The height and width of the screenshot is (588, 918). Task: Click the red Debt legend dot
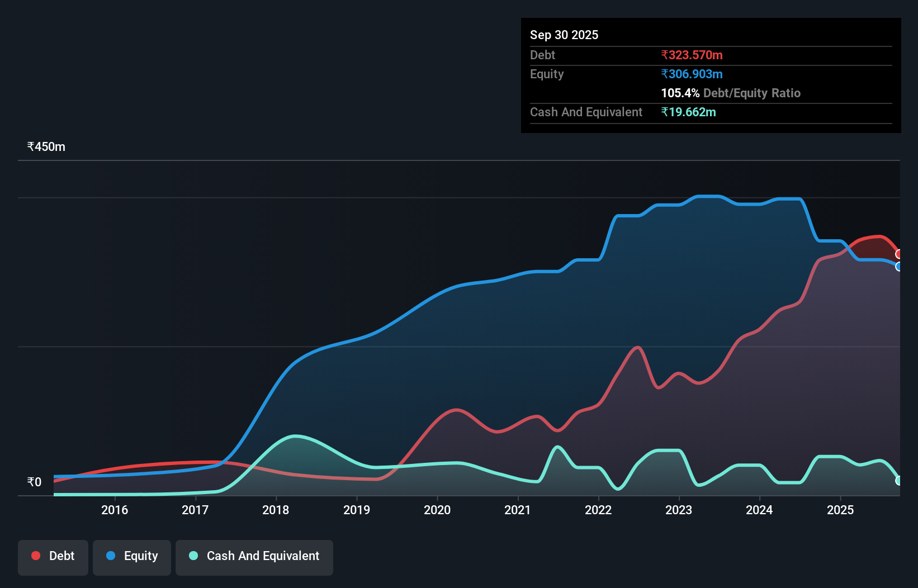click(x=35, y=556)
